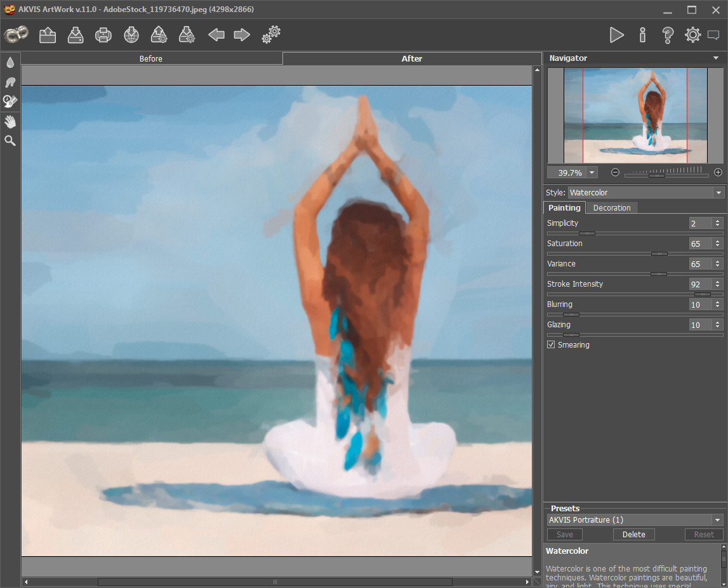Run image processing with the play icon
The width and height of the screenshot is (728, 588).
[x=616, y=35]
